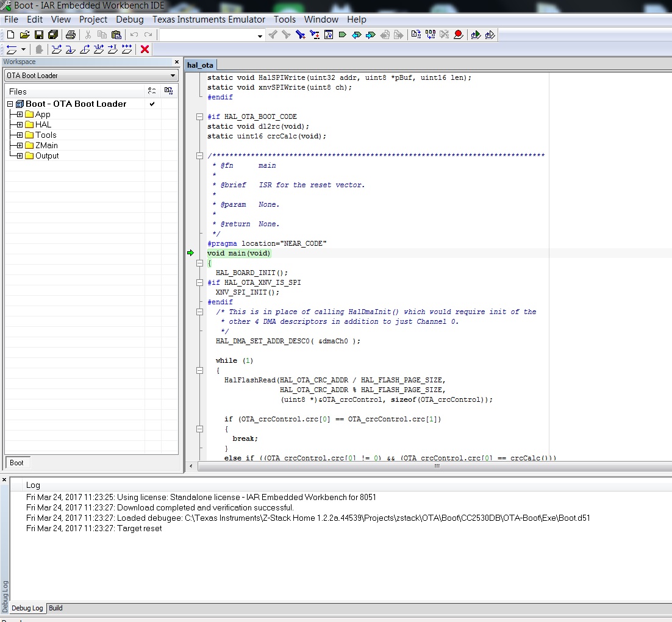Open the Texas Instruments Emulator menu
Image resolution: width=672 pixels, height=622 pixels.
click(x=209, y=20)
